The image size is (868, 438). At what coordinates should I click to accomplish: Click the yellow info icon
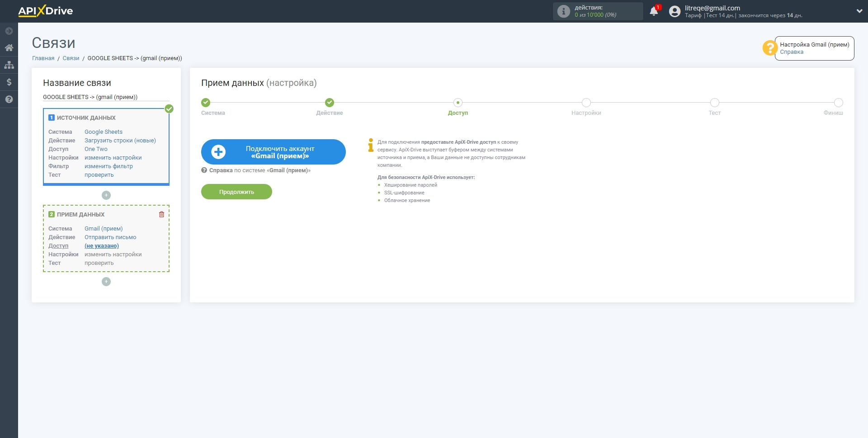tap(371, 145)
